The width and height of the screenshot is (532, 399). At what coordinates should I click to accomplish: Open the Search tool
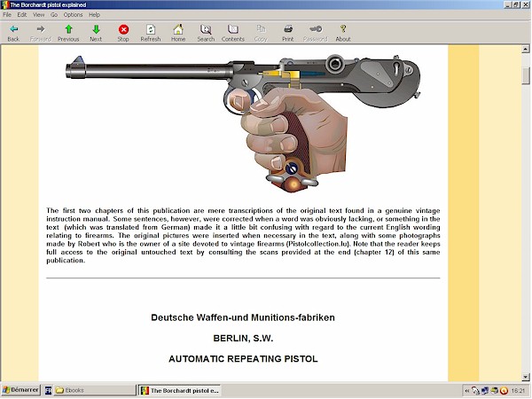pyautogui.click(x=206, y=33)
